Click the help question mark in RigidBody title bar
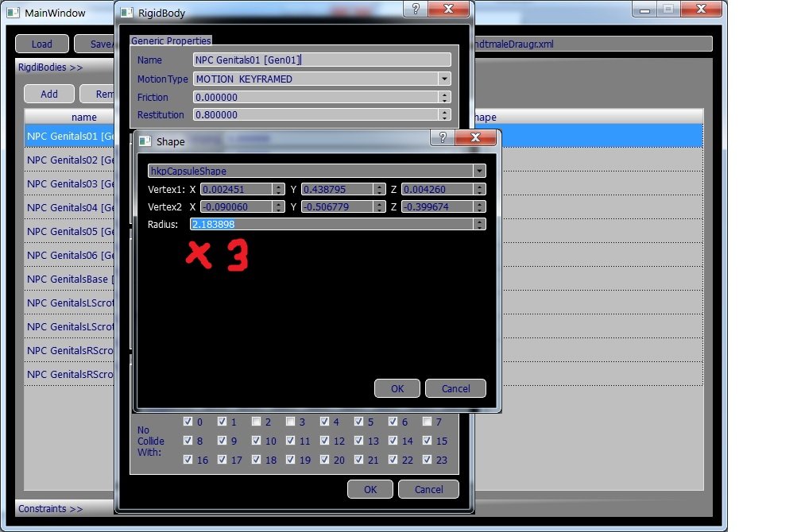Image resolution: width=801 pixels, height=532 pixels. click(x=416, y=10)
